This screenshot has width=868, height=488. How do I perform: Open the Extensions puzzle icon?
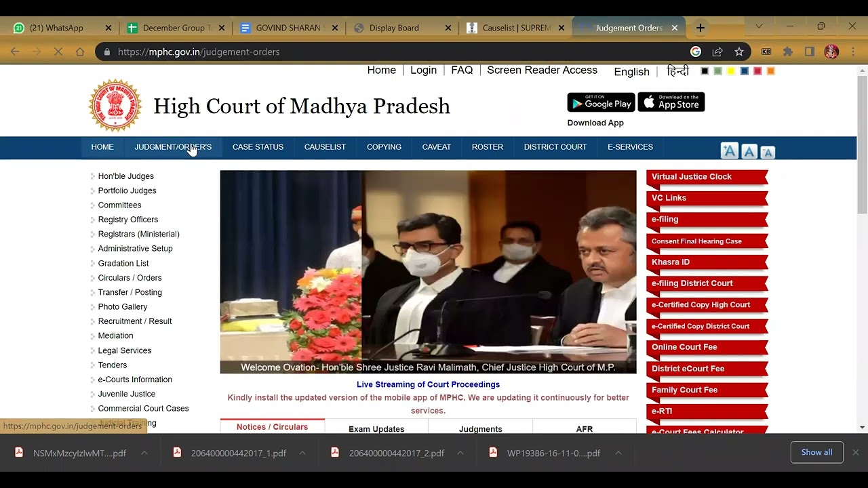pos(788,52)
